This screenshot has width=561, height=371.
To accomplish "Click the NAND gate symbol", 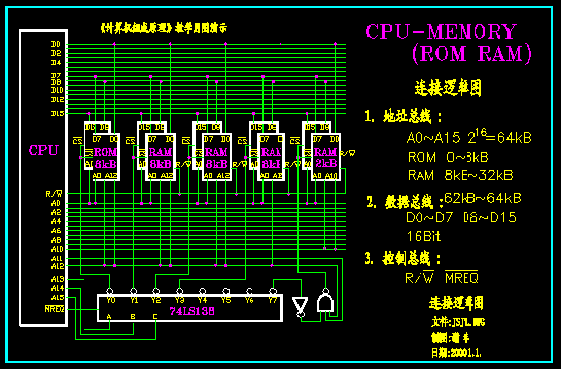I will pos(325,301).
